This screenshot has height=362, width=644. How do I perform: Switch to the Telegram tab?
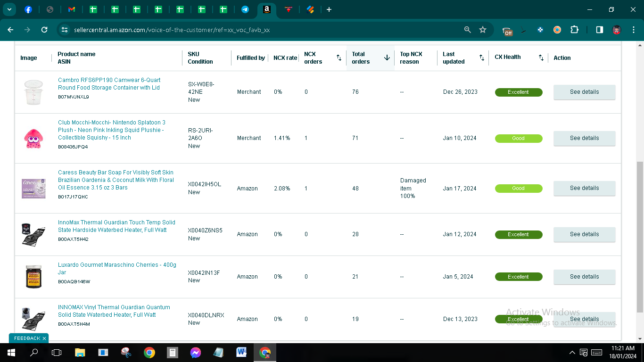pos(245,9)
